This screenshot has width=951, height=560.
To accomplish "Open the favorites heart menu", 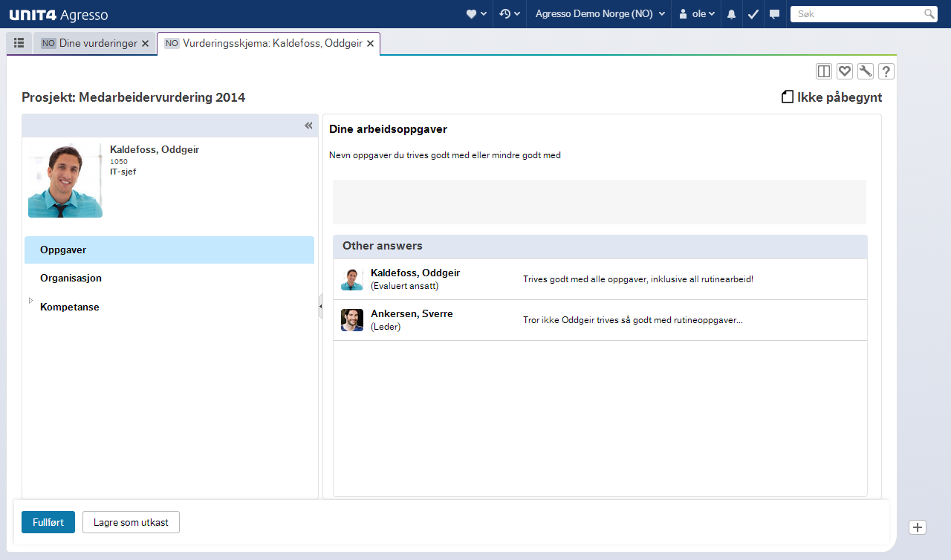I will pyautogui.click(x=476, y=14).
